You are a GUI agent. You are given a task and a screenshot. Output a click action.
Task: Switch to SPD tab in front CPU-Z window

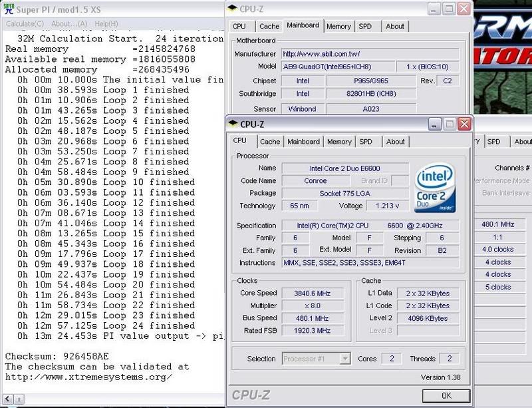366,142
